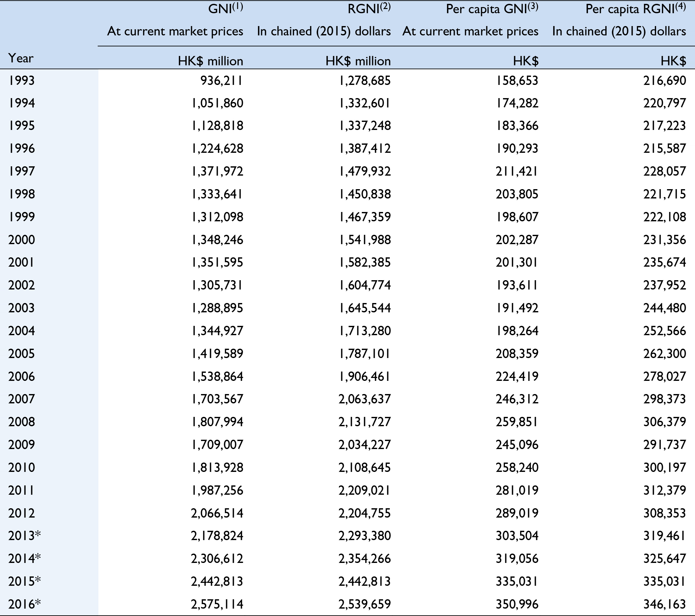Click per capita RGNI value 346,163

point(664,604)
